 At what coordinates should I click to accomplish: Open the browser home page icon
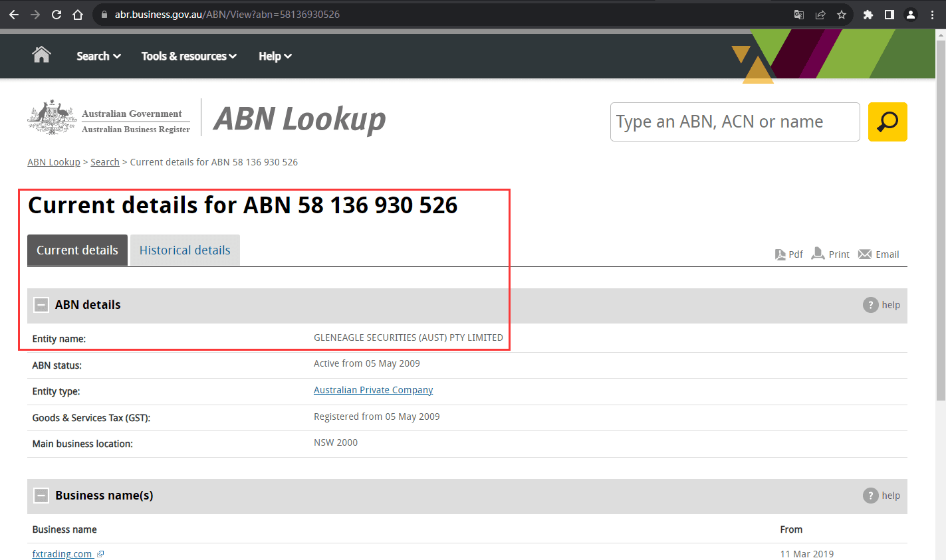coord(78,15)
